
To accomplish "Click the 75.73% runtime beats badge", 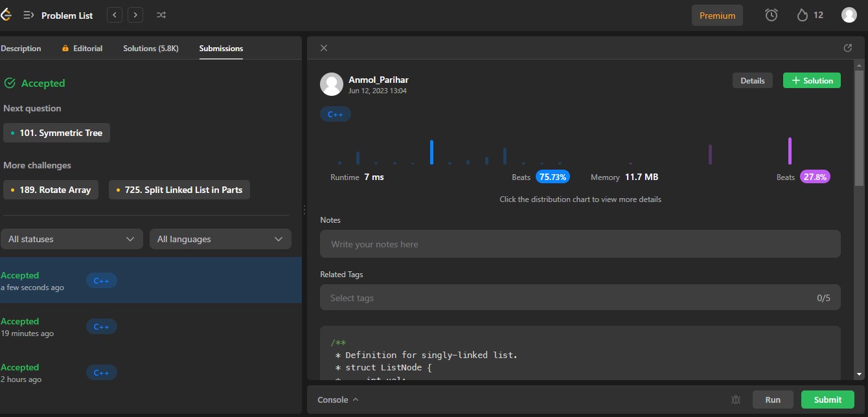I will 553,177.
